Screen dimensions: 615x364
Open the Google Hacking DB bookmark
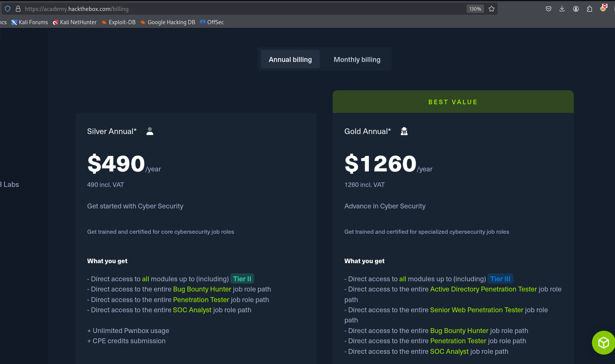(x=168, y=22)
